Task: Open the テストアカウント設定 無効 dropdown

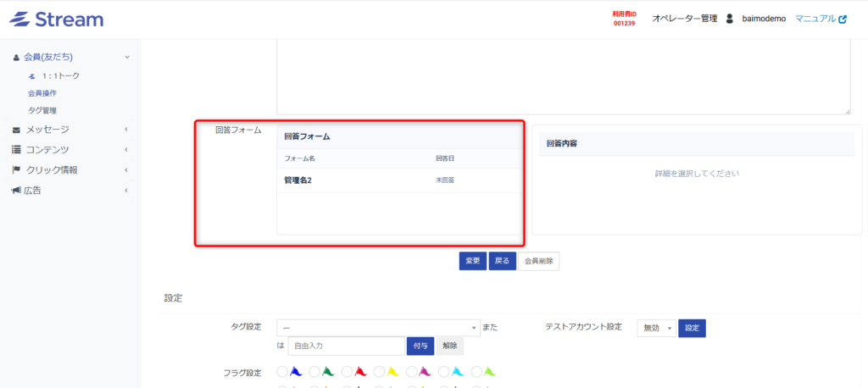Action: click(x=657, y=328)
